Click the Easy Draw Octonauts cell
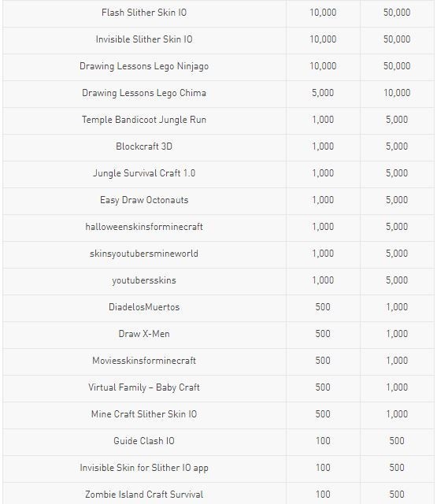437x504 pixels. tap(144, 200)
